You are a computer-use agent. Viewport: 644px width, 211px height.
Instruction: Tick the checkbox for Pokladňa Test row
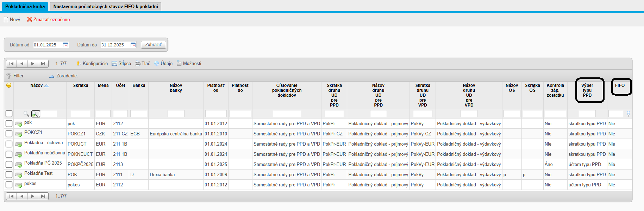point(9,175)
